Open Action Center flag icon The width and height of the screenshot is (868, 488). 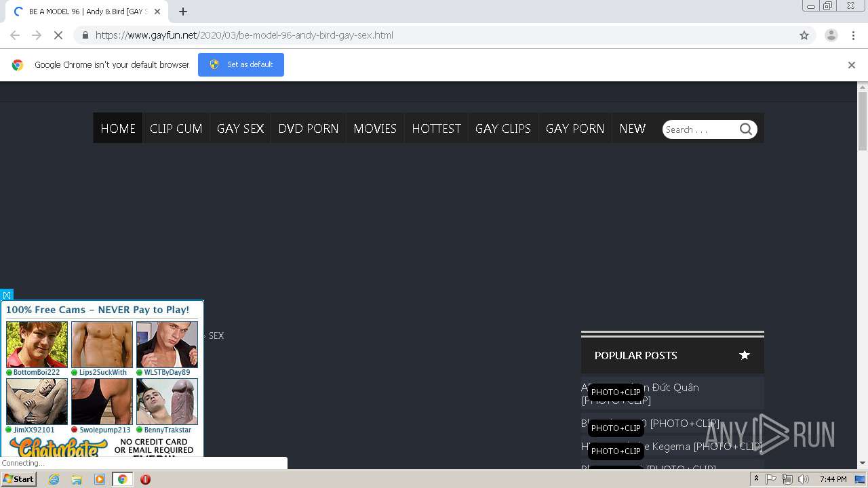(x=771, y=479)
